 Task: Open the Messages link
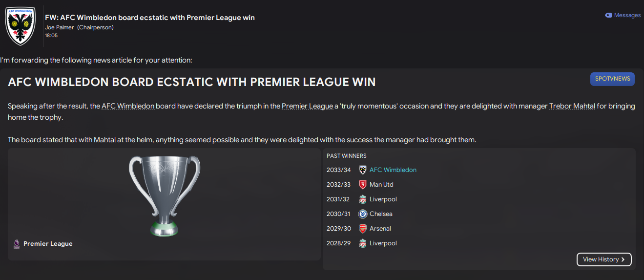click(627, 15)
